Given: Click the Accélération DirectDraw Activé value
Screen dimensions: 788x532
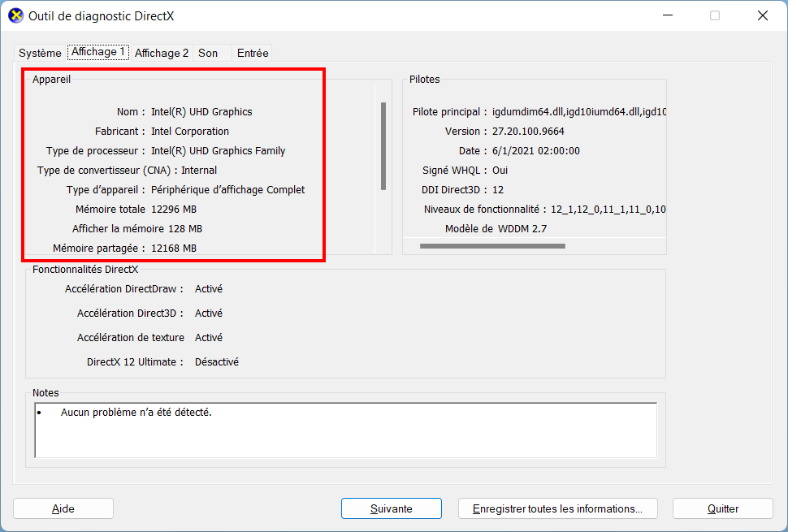Looking at the screenshot, I should pyautogui.click(x=209, y=289).
